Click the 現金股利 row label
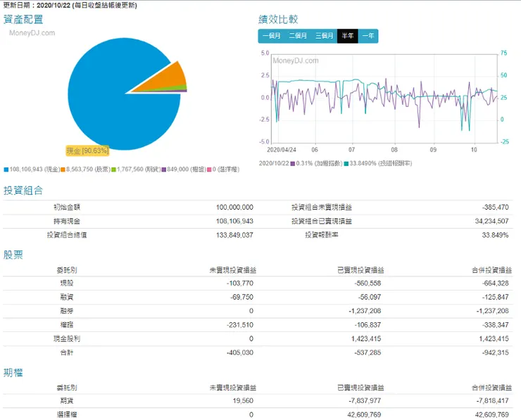Viewport: 521px width, 420px height. click(x=67, y=338)
